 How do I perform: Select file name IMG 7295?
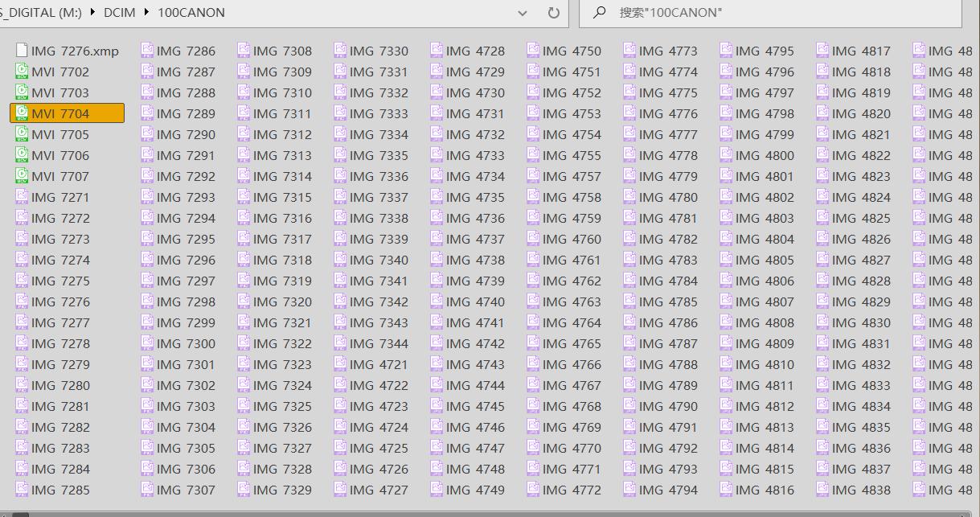point(187,239)
